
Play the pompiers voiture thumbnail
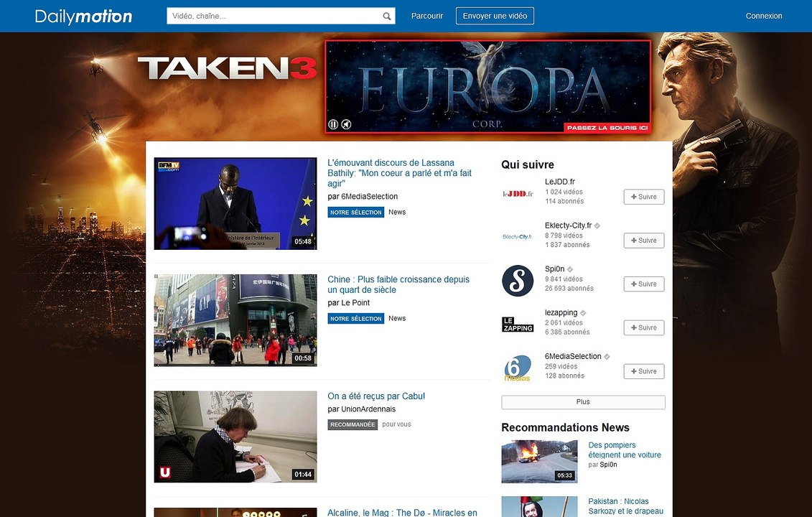tap(539, 462)
